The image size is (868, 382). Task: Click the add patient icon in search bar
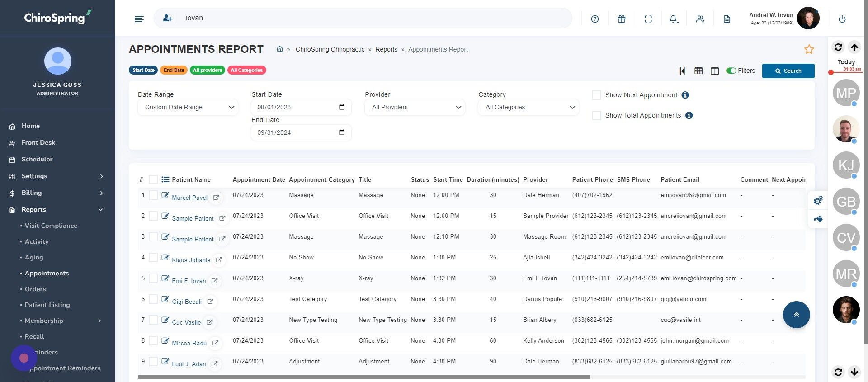tap(168, 18)
